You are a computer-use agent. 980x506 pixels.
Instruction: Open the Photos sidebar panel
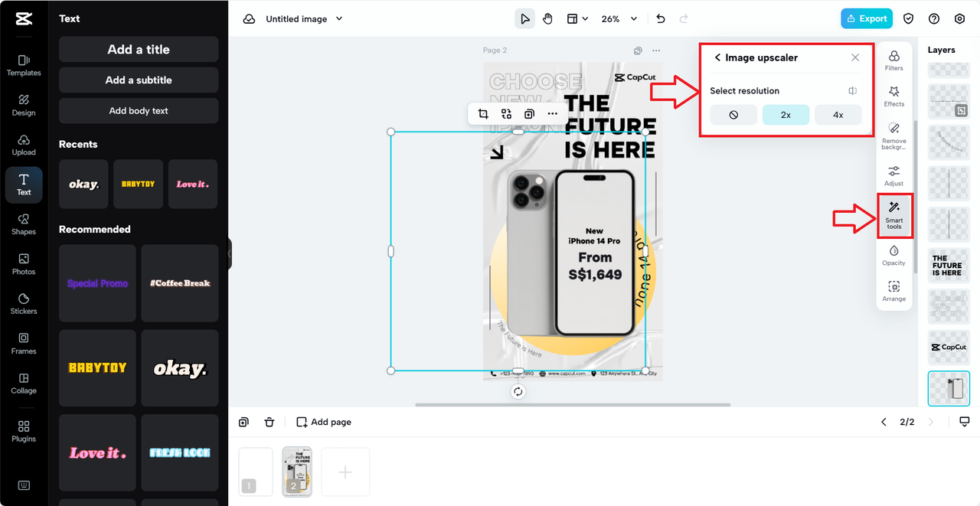pos(24,265)
